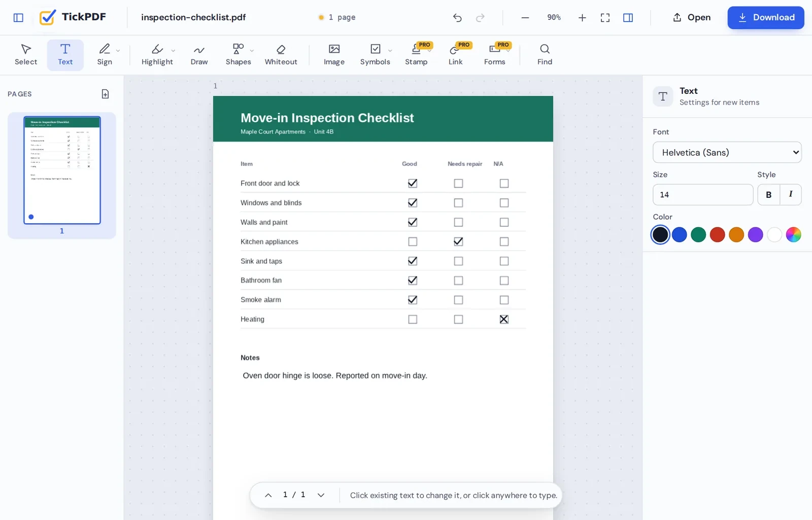
Task: Expand the Shapes tool options arrow
Action: pyautogui.click(x=252, y=51)
